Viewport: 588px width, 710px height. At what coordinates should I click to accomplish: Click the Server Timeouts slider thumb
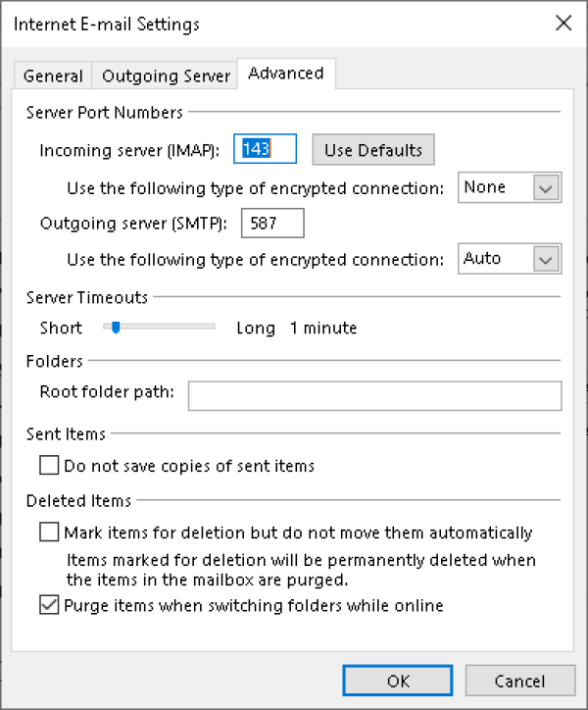pyautogui.click(x=116, y=329)
